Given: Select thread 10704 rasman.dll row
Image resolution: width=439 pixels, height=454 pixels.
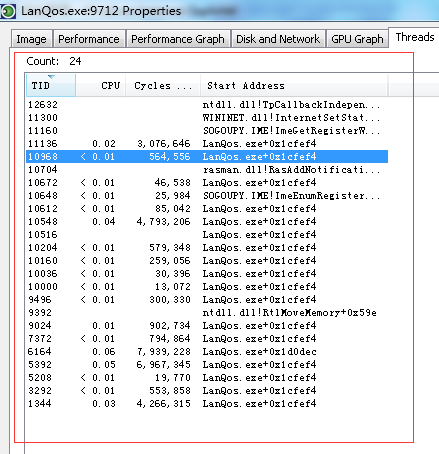Looking at the screenshot, I should 207,170.
